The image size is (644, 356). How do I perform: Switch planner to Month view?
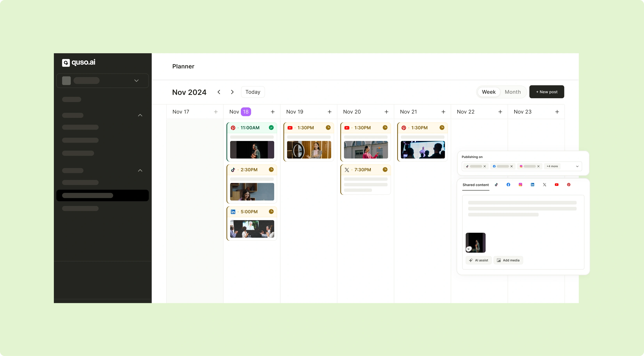(512, 92)
